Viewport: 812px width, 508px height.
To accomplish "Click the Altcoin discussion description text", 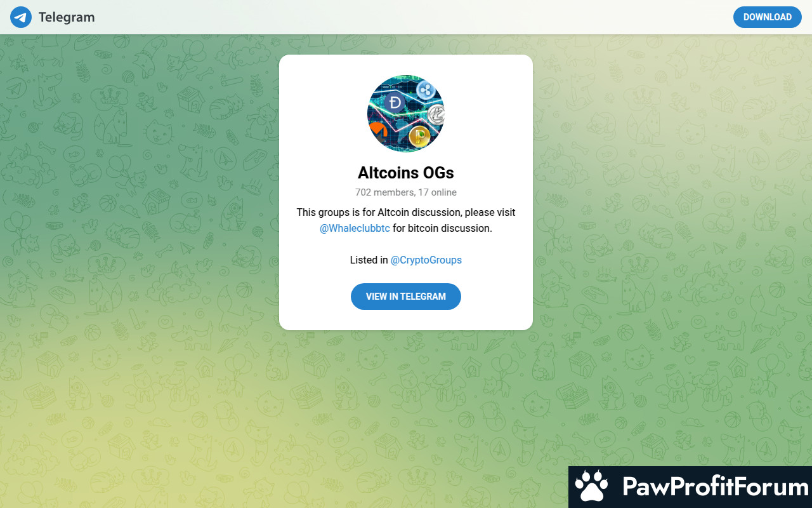I will point(406,212).
